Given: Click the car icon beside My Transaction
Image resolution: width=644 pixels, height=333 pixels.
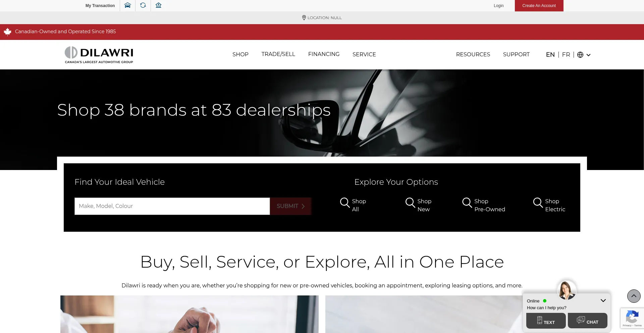Looking at the screenshot, I should (x=127, y=5).
